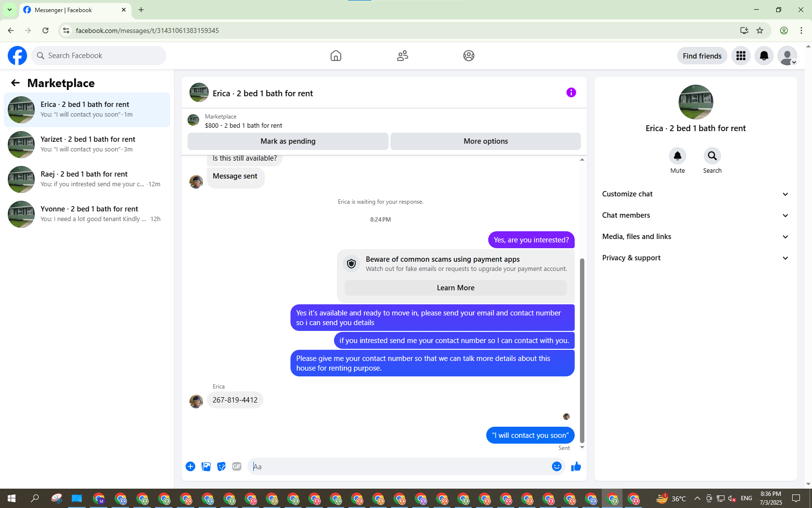The height and width of the screenshot is (508, 812).
Task: Open Chrome profile icon
Action: [784, 30]
